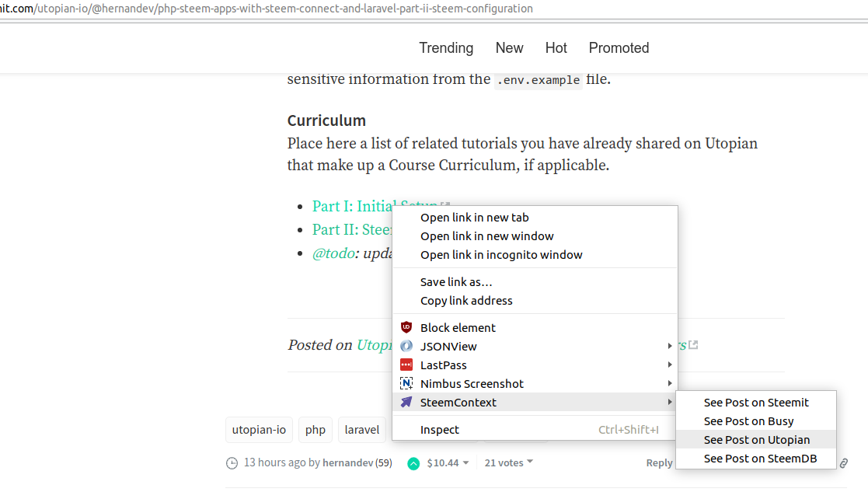Click the clock icon beside post time

click(x=232, y=463)
